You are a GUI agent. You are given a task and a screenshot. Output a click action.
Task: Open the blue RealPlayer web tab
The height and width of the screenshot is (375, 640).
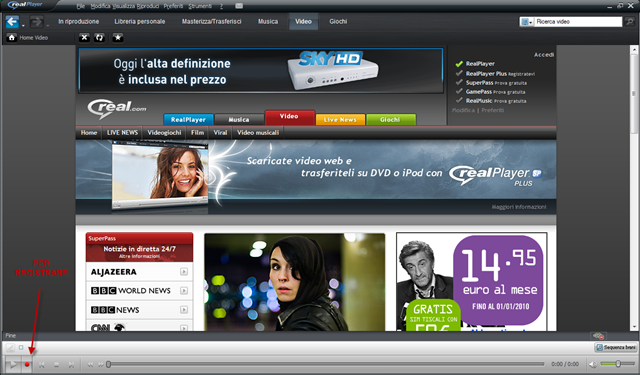pyautogui.click(x=188, y=120)
